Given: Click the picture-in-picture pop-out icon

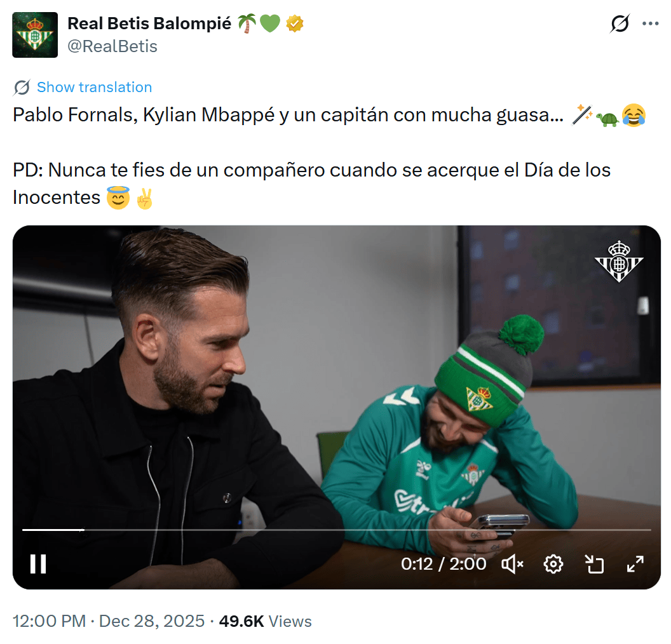Looking at the screenshot, I should click(594, 564).
